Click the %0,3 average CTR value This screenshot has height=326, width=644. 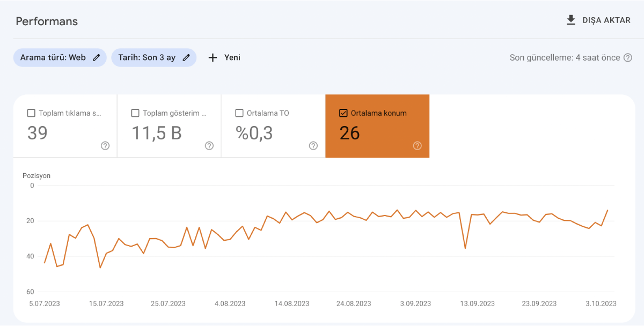pos(254,133)
